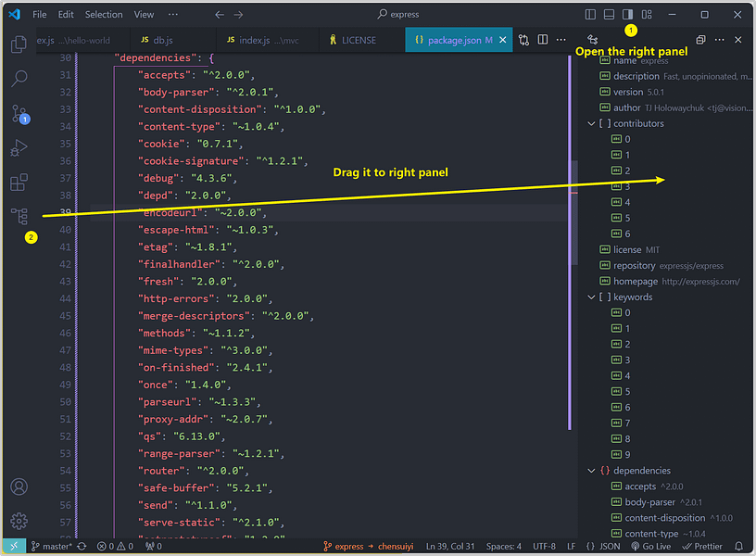Open Source Control view with badge
756x556 pixels.
[x=19, y=114]
